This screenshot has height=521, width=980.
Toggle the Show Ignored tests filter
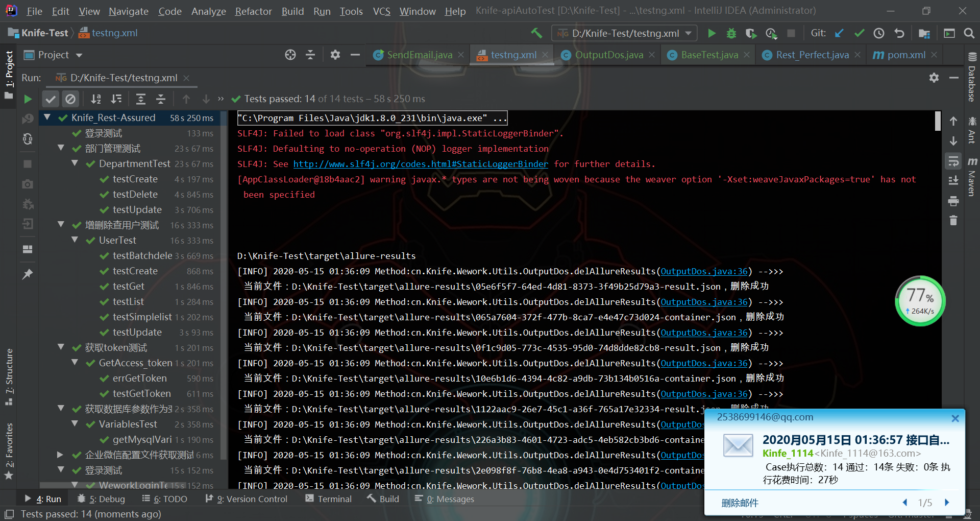70,99
